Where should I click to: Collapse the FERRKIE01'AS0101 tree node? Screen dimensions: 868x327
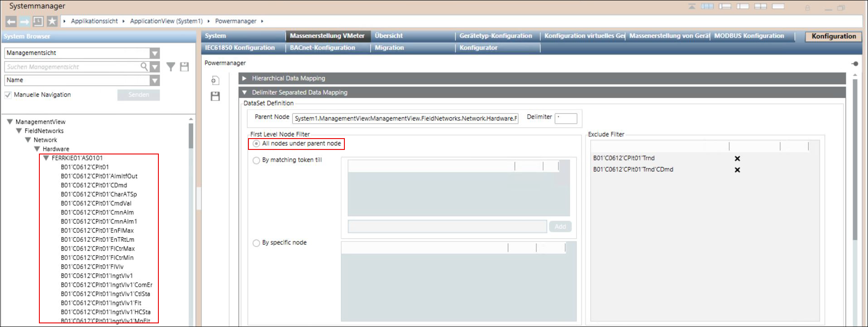[46, 158]
